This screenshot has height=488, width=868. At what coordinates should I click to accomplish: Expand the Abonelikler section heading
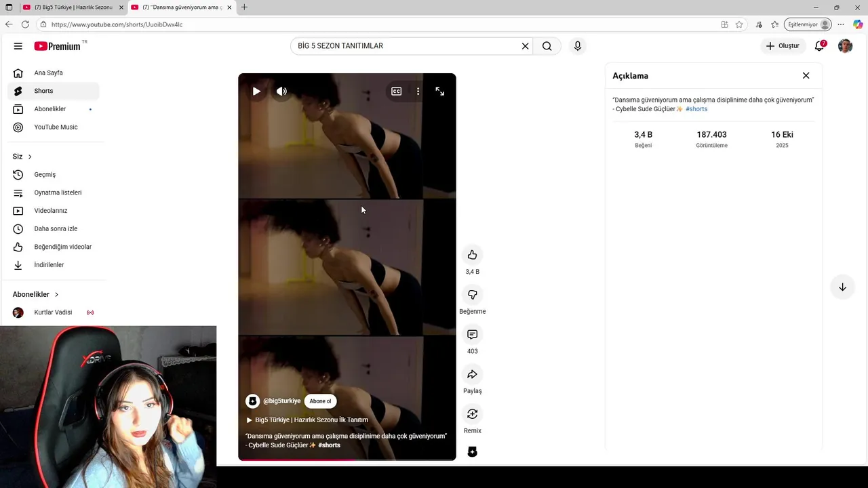coord(36,294)
